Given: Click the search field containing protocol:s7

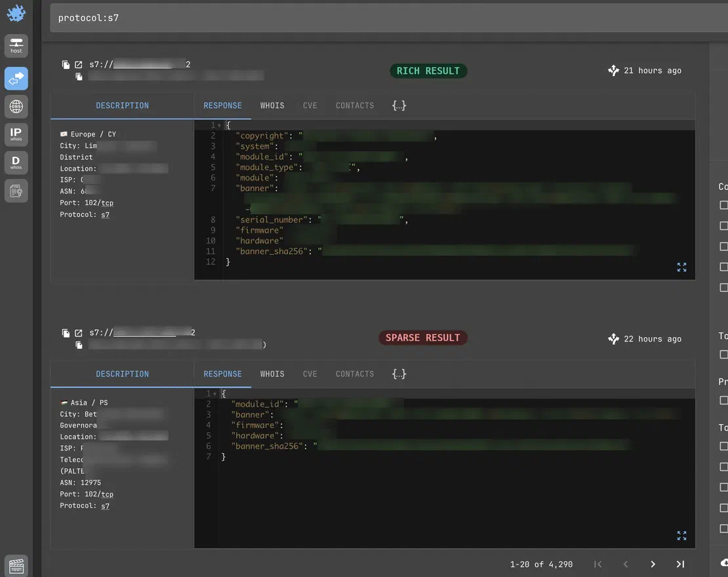Looking at the screenshot, I should 389,18.
